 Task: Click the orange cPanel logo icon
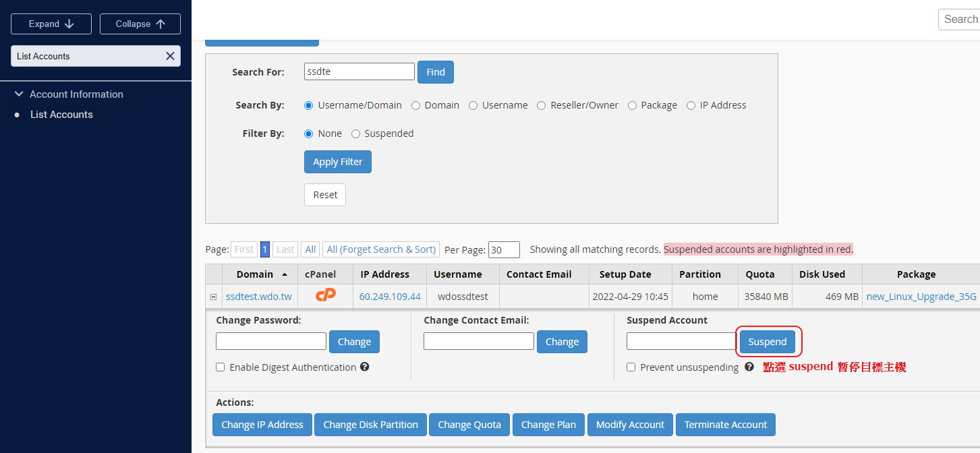tap(325, 296)
